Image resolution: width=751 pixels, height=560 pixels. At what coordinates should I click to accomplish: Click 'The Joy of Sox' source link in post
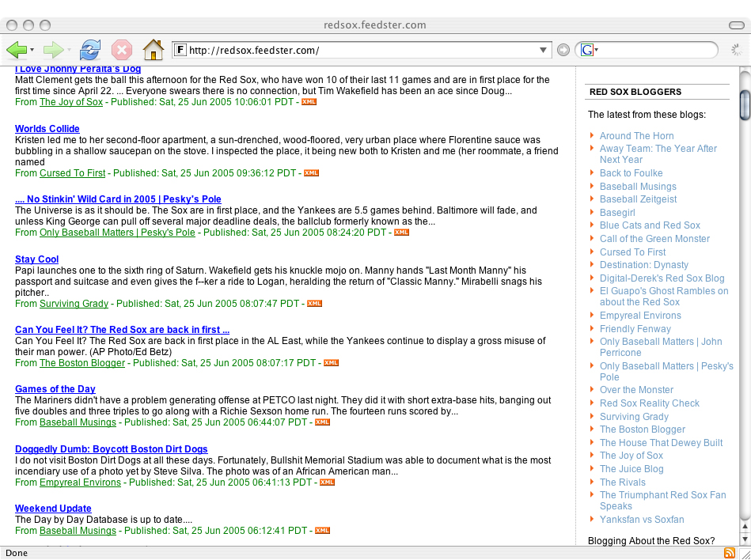[71, 102]
